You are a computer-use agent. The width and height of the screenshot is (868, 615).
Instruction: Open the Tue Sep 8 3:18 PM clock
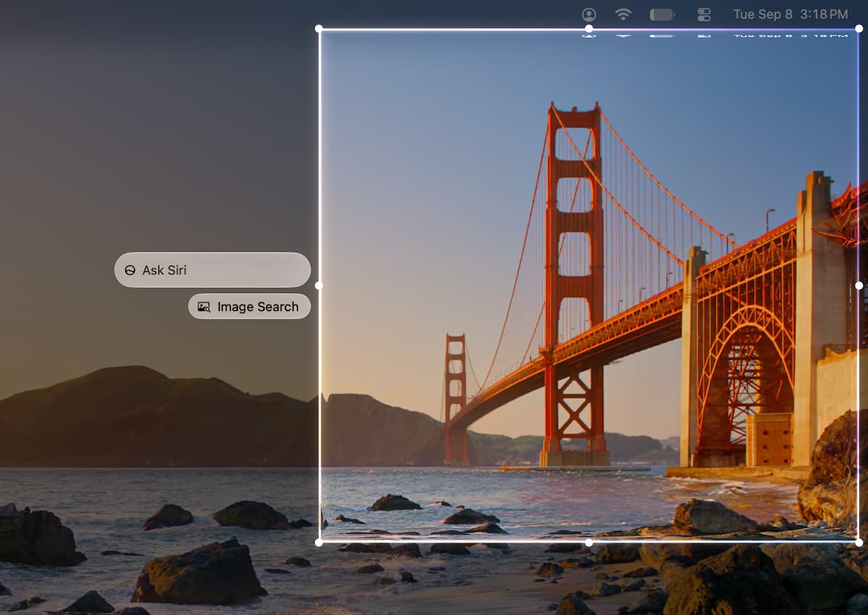[x=791, y=14]
